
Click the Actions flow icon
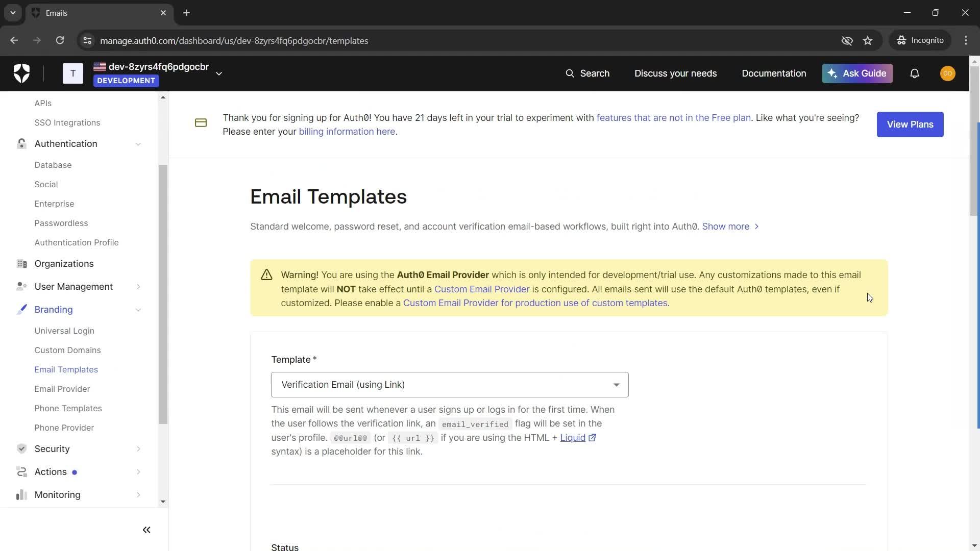(x=21, y=472)
